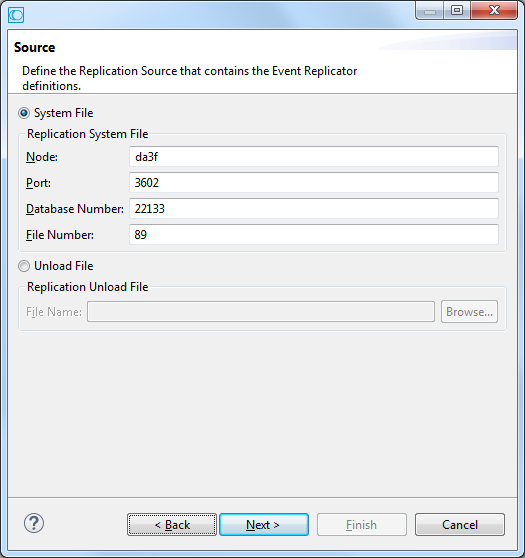Select the System File radio button
525x558 pixels.
tap(24, 113)
